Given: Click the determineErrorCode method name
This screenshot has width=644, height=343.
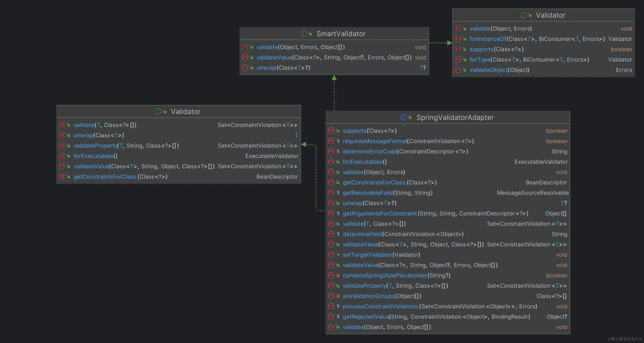Looking at the screenshot, I should coord(370,151).
